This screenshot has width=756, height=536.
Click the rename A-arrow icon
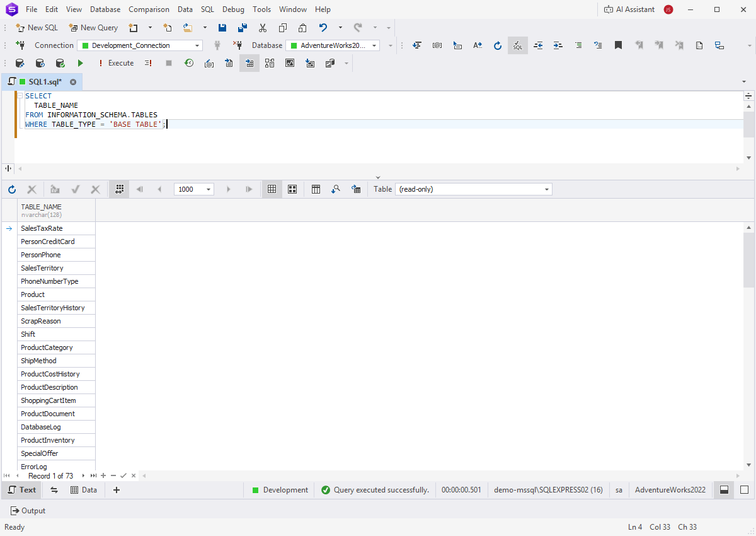478,45
